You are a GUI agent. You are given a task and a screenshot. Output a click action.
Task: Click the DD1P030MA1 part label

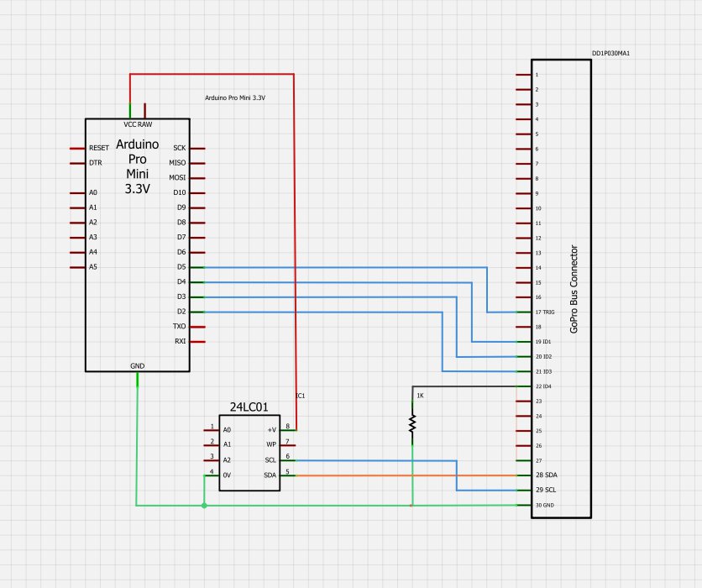click(610, 53)
